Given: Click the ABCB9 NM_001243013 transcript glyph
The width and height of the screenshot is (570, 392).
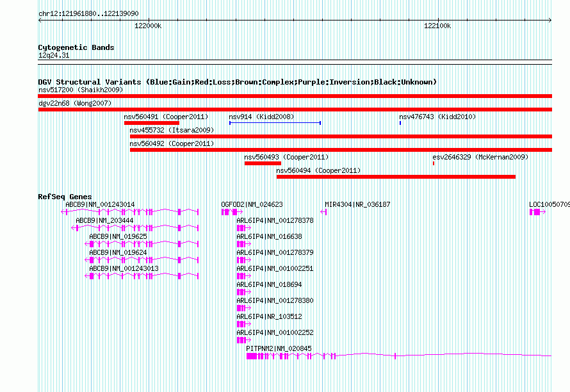Looking at the screenshot, I should click(x=142, y=275).
